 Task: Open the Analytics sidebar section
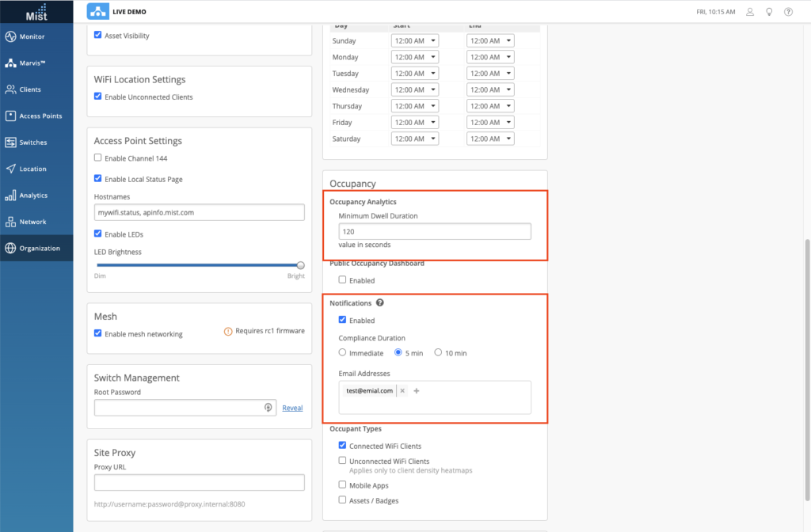[x=35, y=195]
